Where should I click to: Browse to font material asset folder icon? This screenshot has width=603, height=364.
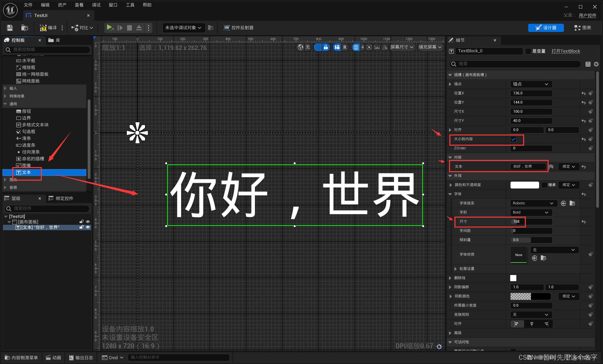[544, 258]
